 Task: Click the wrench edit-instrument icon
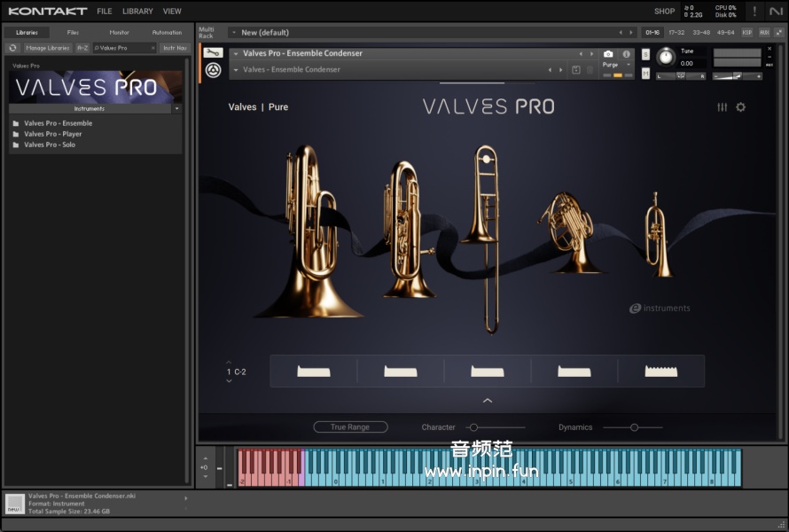pos(213,53)
